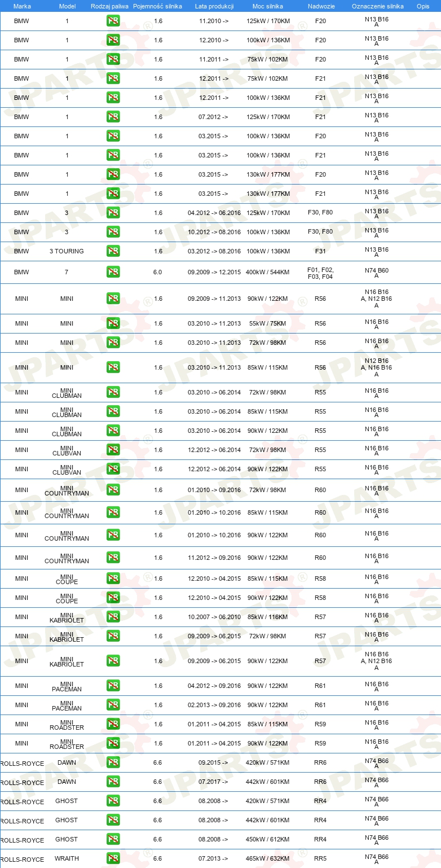Click the 'Marka' column header

[x=22, y=6]
